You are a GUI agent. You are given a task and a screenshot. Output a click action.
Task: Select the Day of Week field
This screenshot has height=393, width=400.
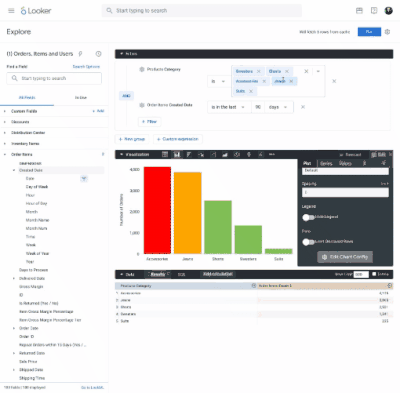37,187
